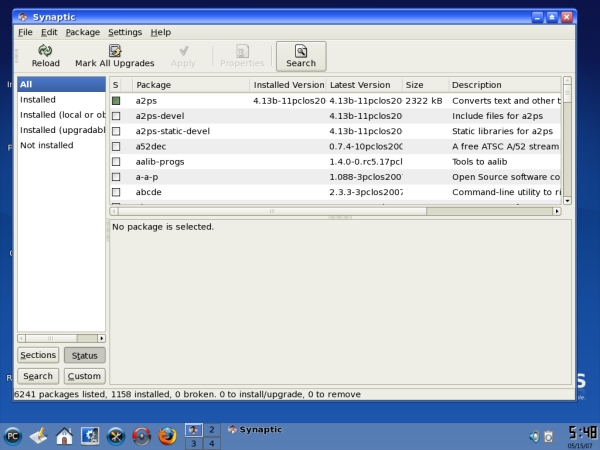Click the package list horizontal scrollbar thumb
The height and width of the screenshot is (450, 600).
272,211
